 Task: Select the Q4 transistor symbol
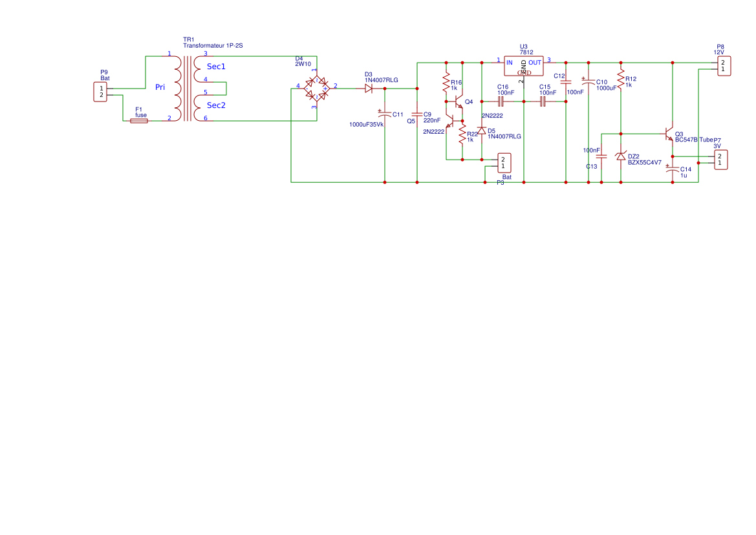tap(459, 101)
